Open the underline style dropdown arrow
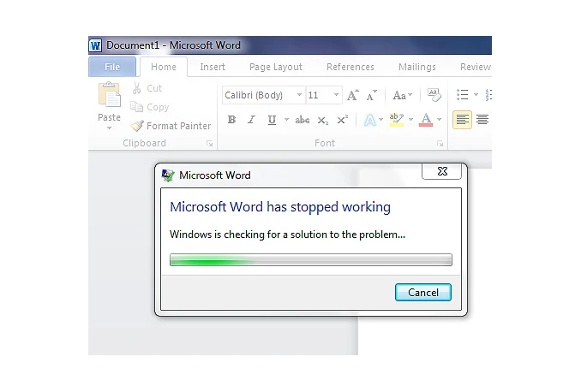 pyautogui.click(x=286, y=119)
